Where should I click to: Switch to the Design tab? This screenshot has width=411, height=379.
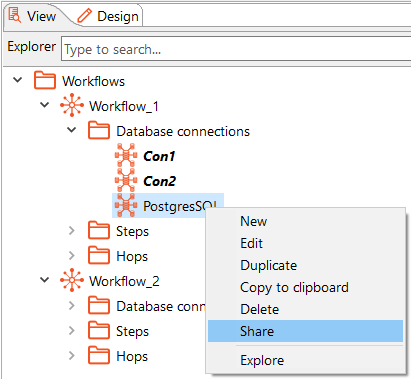click(109, 16)
